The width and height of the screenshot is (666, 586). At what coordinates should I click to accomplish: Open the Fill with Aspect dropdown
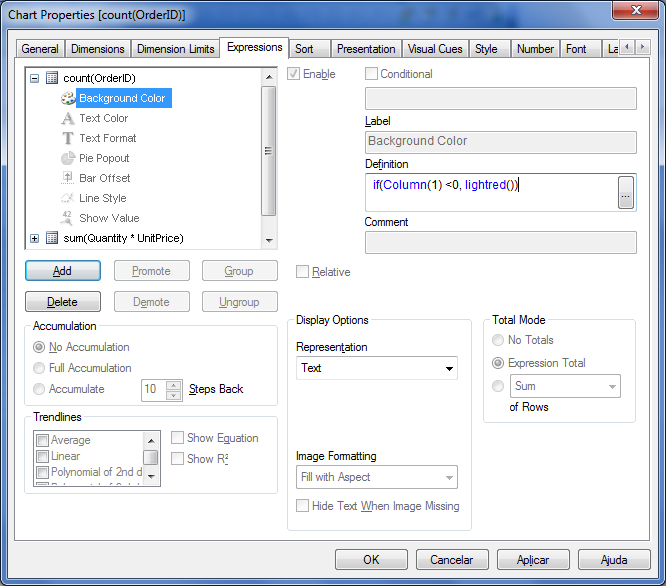tap(377, 477)
